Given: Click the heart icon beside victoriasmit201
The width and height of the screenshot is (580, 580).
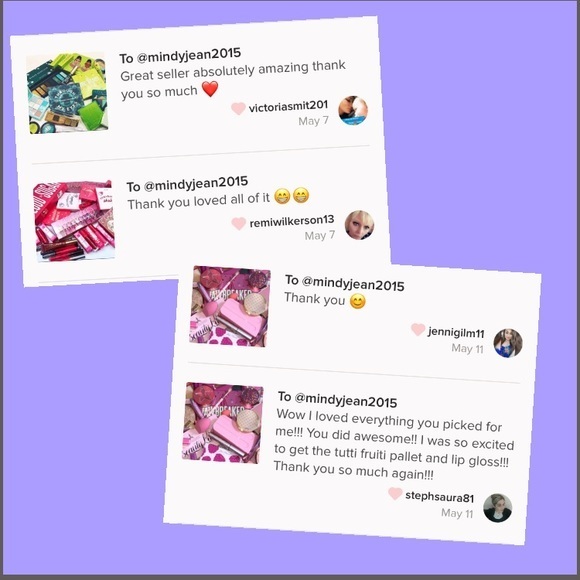Looking at the screenshot, I should (x=238, y=108).
